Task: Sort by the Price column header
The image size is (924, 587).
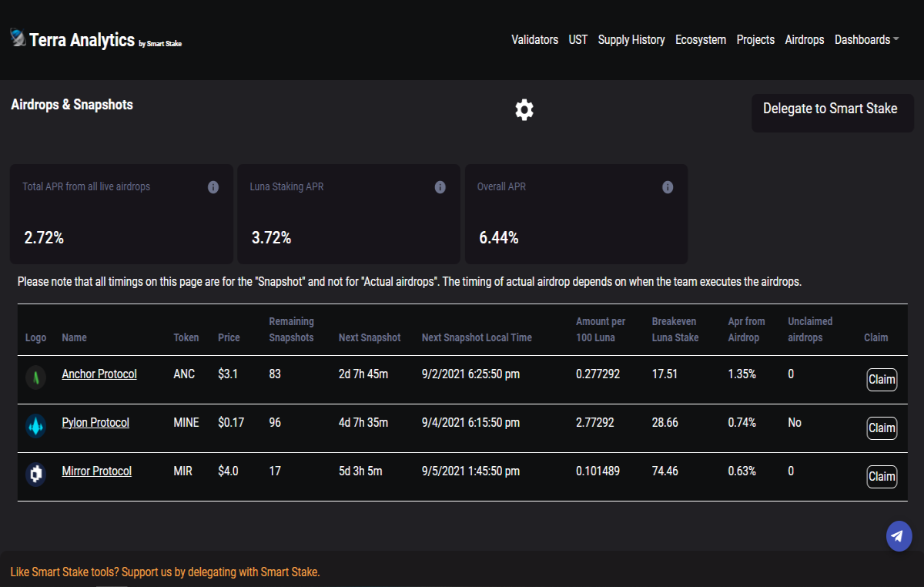Action: pyautogui.click(x=229, y=337)
